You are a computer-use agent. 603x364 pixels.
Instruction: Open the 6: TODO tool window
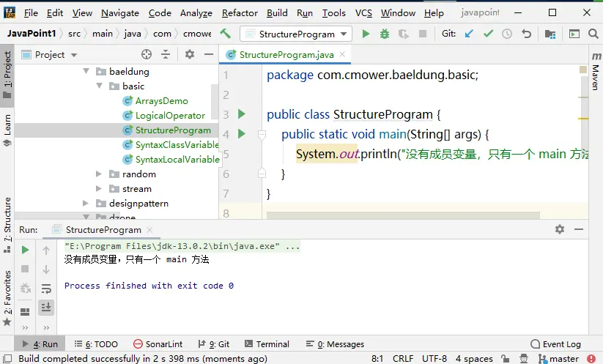[x=96, y=344]
